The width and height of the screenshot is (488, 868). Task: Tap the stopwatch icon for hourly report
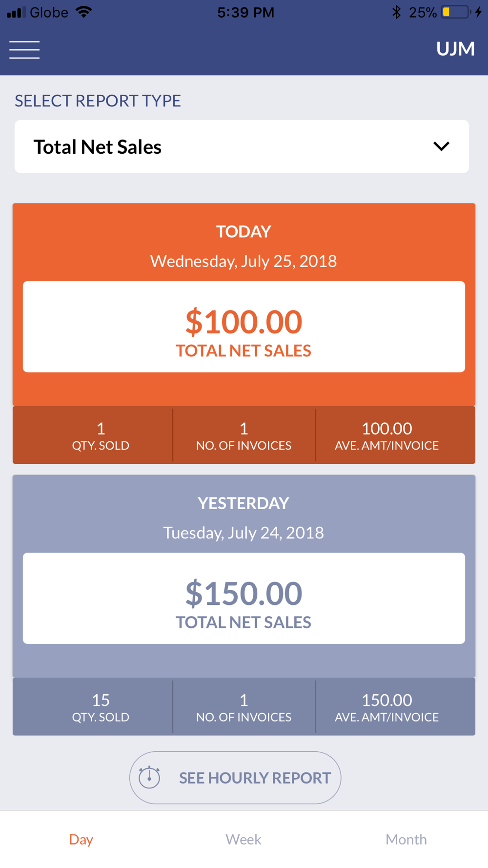pyautogui.click(x=149, y=777)
